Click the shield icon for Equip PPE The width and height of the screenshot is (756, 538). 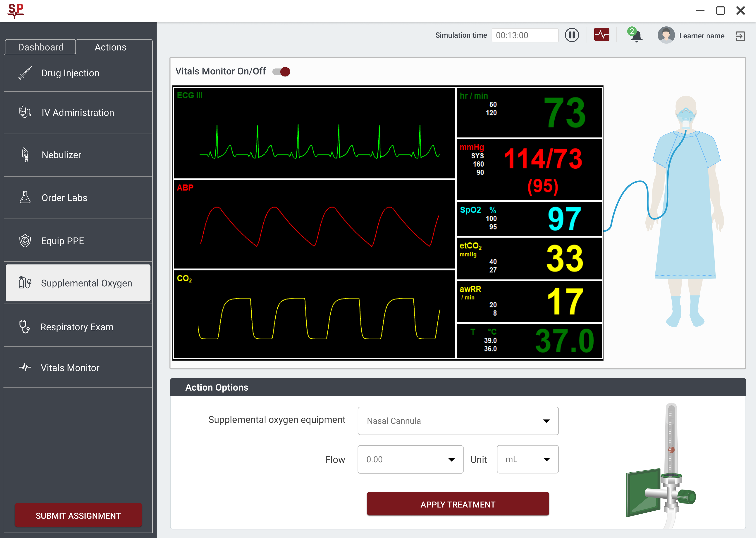(25, 241)
